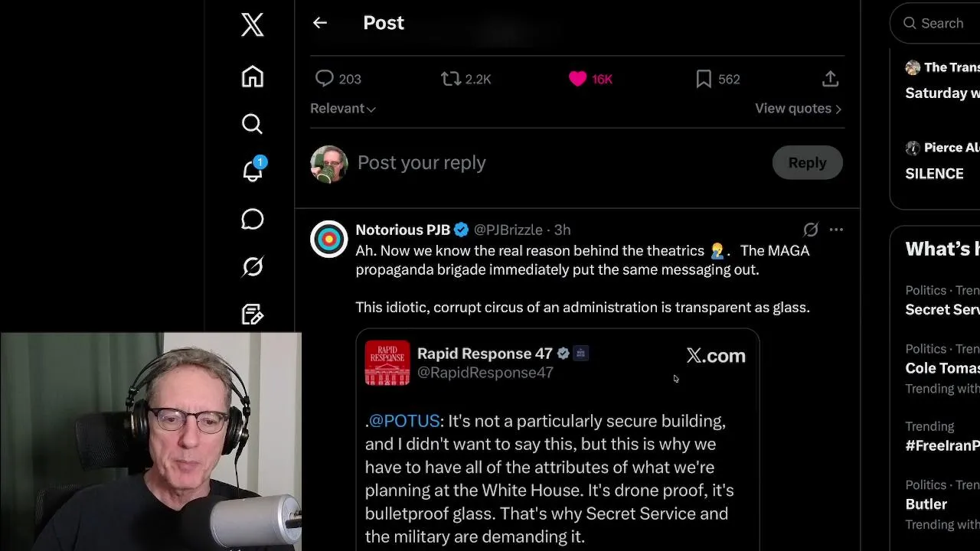This screenshot has width=980, height=551.
Task: Open Notifications bell icon
Action: click(253, 171)
